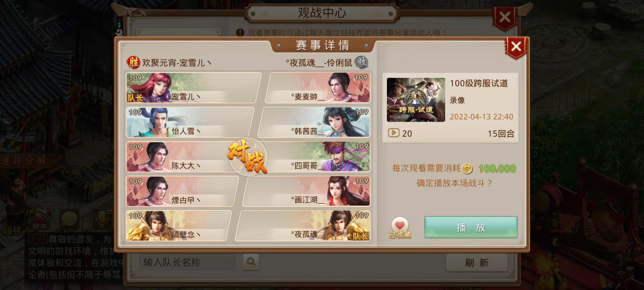The width and height of the screenshot is (644, 290).
Task: Select the 麦麦帥 opponent card
Action: 318,88
